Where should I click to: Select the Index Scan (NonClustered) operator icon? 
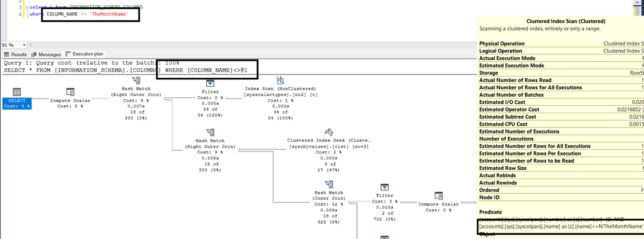coord(280,80)
